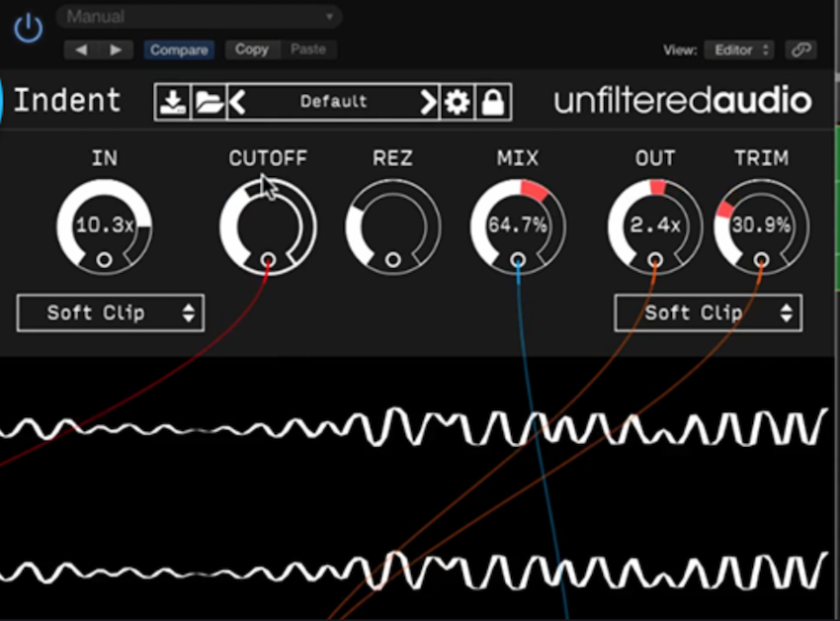The image size is (840, 621).
Task: Click the OUT knob showing 2.4x
Action: click(654, 225)
